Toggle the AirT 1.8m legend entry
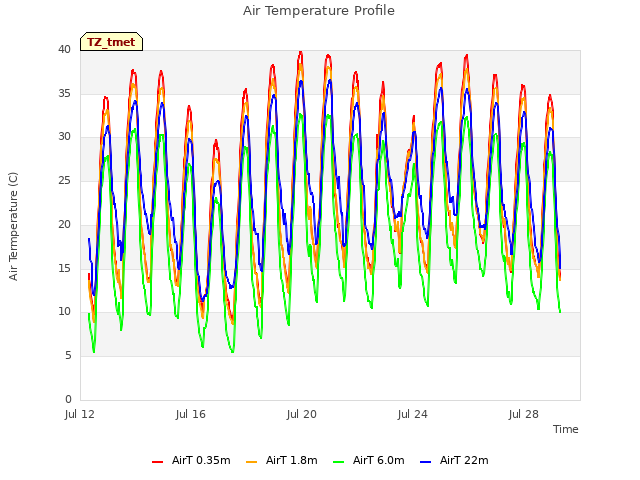This screenshot has width=640, height=480. 282,460
